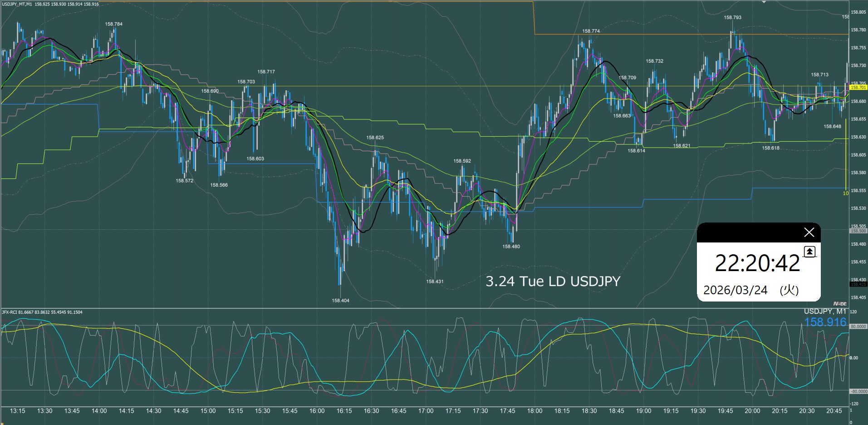Click the N-DC logo badge

pos(839,304)
